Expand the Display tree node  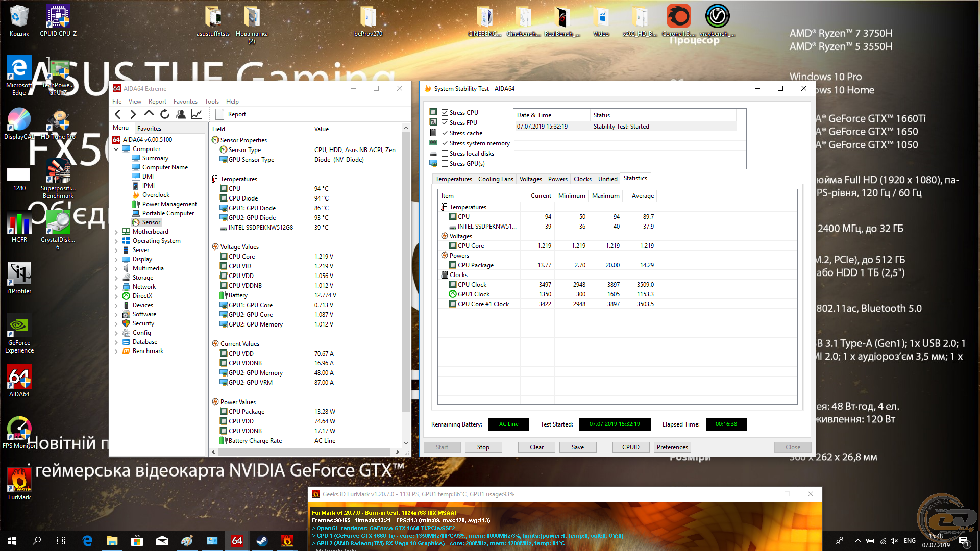(116, 259)
